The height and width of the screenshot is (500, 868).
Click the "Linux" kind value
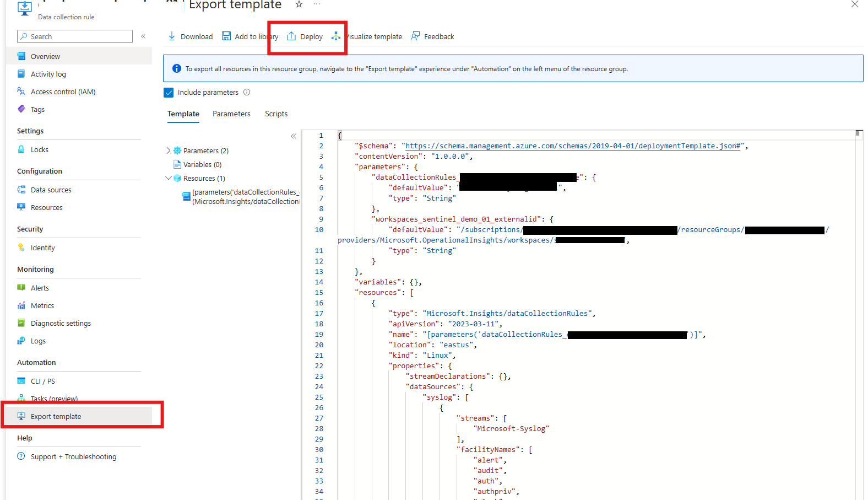tap(437, 356)
